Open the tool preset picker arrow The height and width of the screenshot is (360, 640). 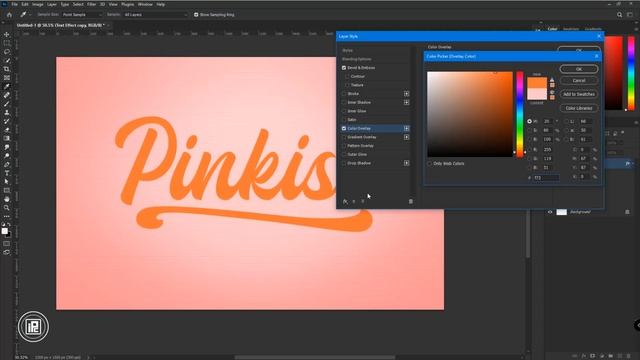pos(30,15)
